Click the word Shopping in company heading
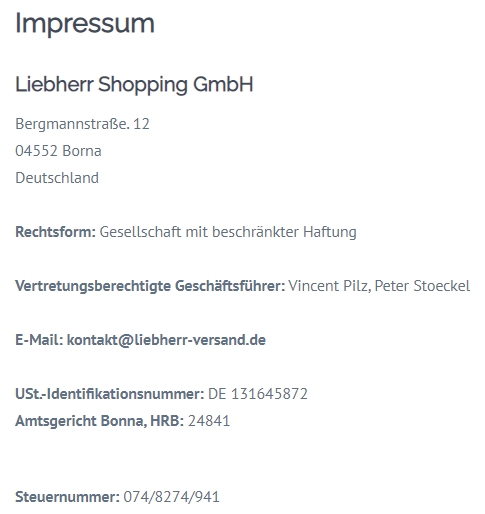This screenshot has height=514, width=485. coord(143,85)
